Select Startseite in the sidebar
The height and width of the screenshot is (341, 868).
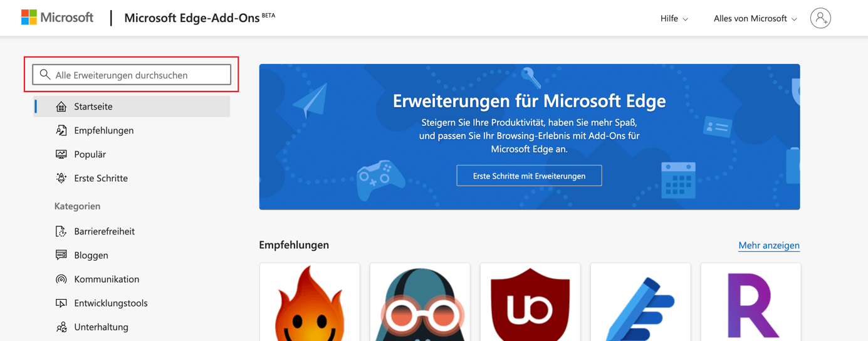[x=132, y=107]
